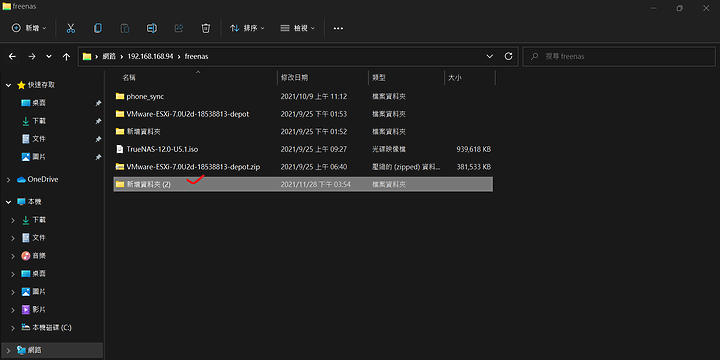Click the pin icon next to 下載
Screen dimensions: 720x360
click(x=98, y=121)
